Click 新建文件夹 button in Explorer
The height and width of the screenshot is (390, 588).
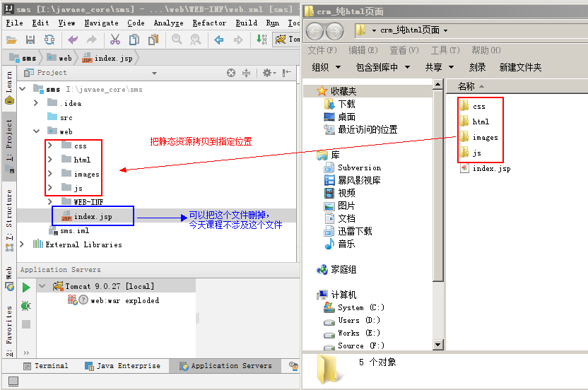coord(520,67)
